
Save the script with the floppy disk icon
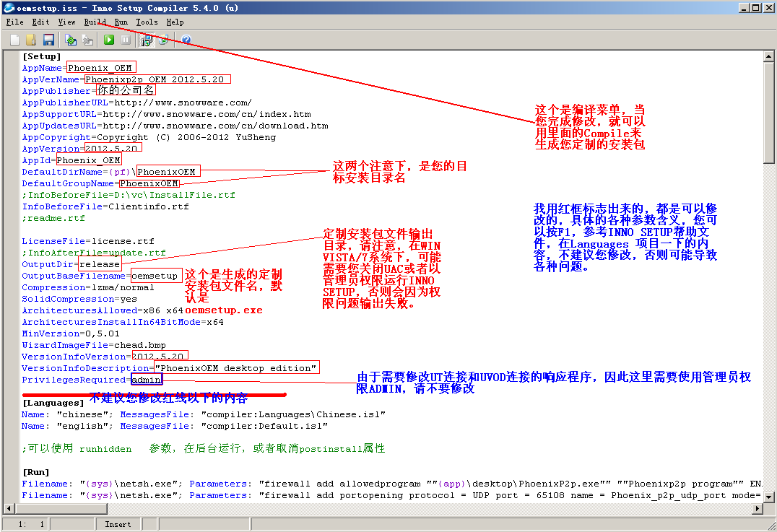click(48, 40)
